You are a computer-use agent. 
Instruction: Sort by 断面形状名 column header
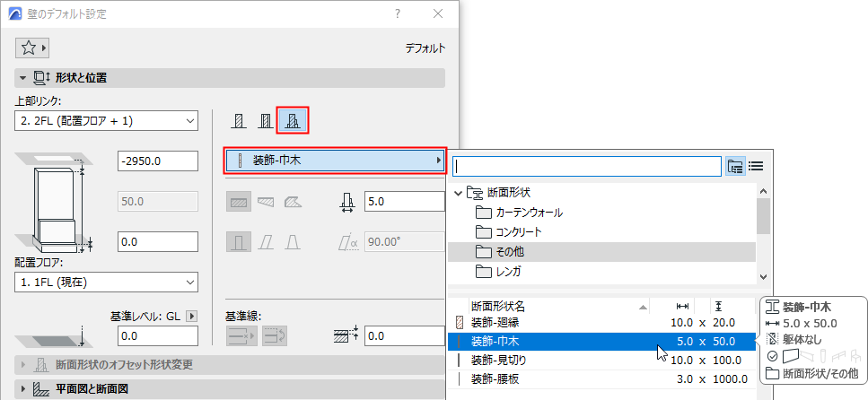[559, 306]
